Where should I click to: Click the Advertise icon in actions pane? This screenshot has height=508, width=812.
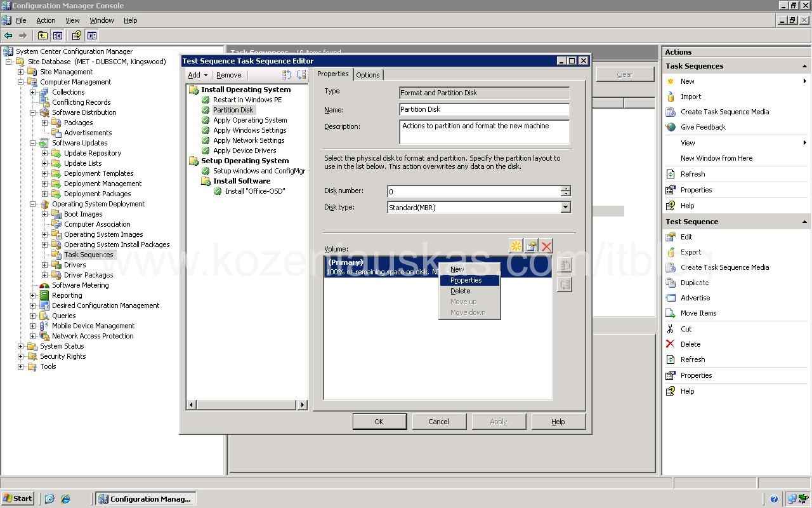click(671, 298)
